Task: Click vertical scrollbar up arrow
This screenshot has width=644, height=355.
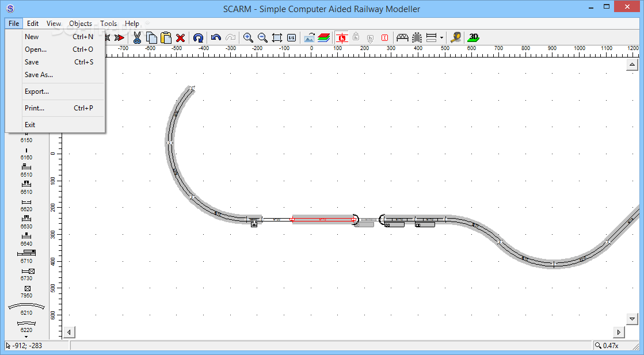Action: 632,64
